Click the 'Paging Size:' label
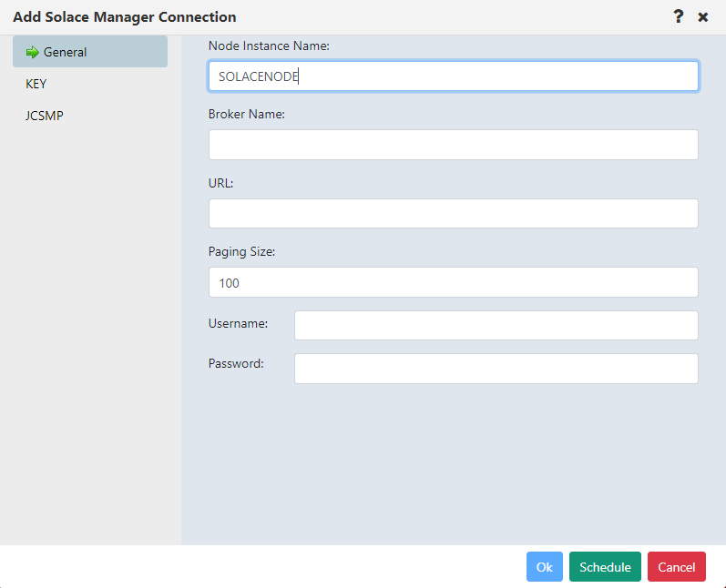726x588 pixels. click(x=241, y=251)
